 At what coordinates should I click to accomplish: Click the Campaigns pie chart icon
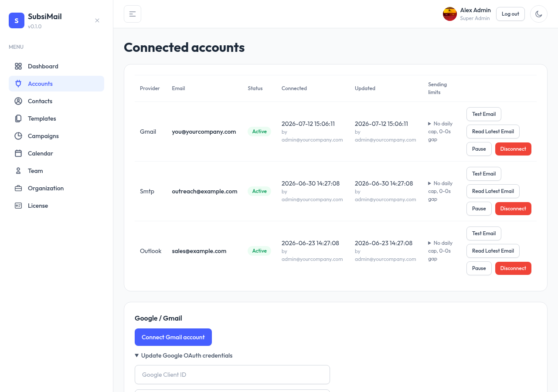click(18, 136)
